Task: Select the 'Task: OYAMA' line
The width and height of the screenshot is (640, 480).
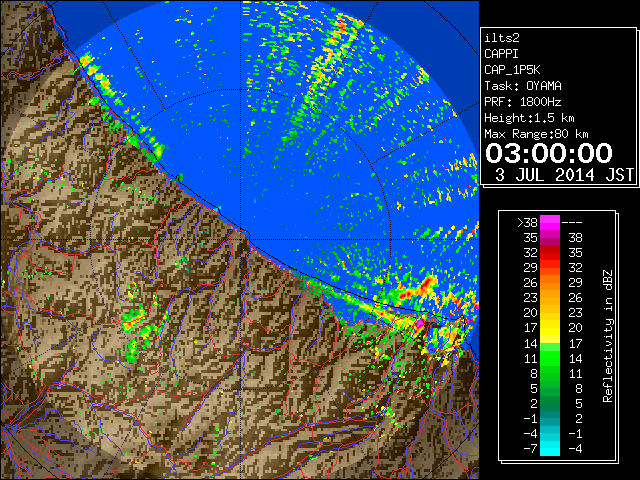Action: coord(523,86)
